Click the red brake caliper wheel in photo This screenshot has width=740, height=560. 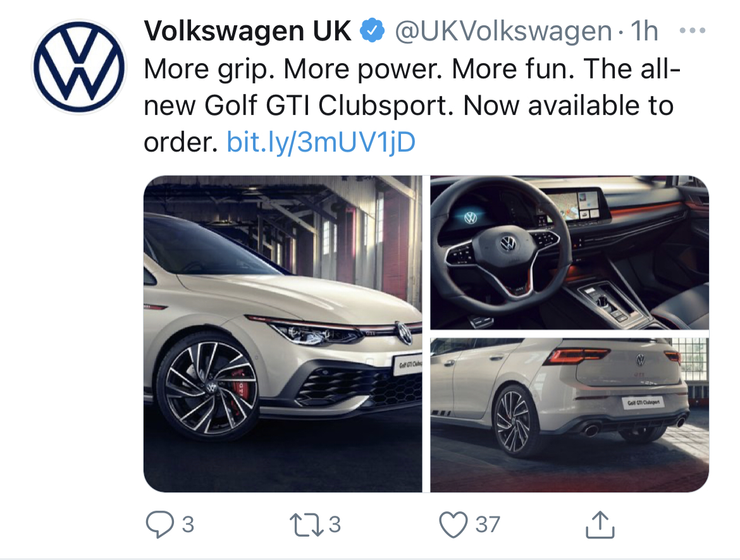(207, 387)
